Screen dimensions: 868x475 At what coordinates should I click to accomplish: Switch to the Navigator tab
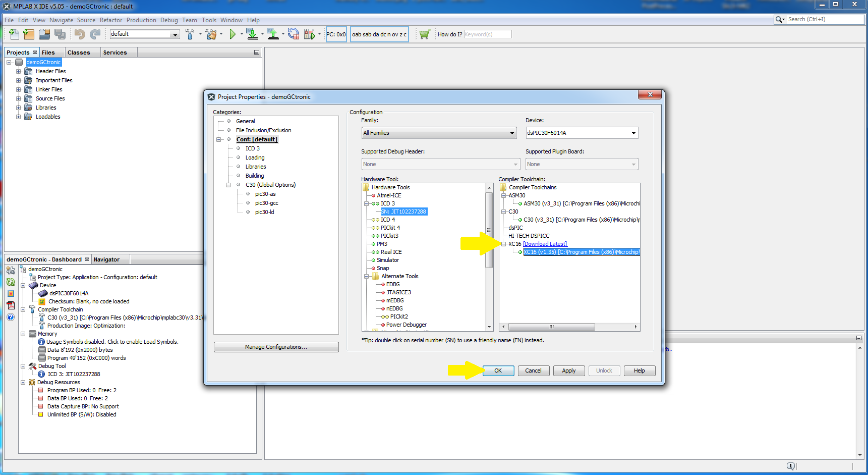pos(106,260)
